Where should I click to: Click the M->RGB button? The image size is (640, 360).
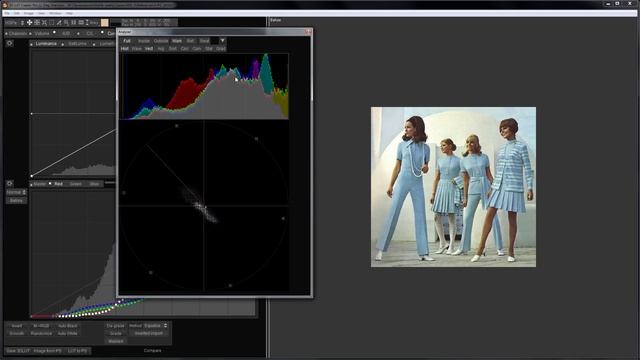[41, 326]
